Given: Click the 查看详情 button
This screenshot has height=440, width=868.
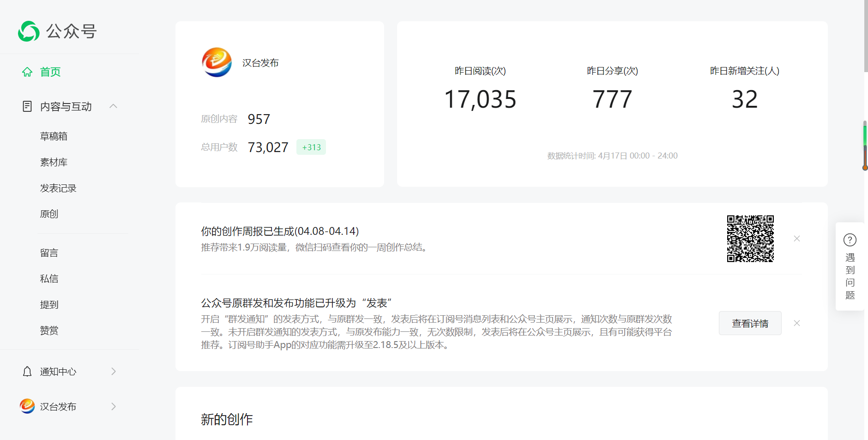Looking at the screenshot, I should [750, 323].
